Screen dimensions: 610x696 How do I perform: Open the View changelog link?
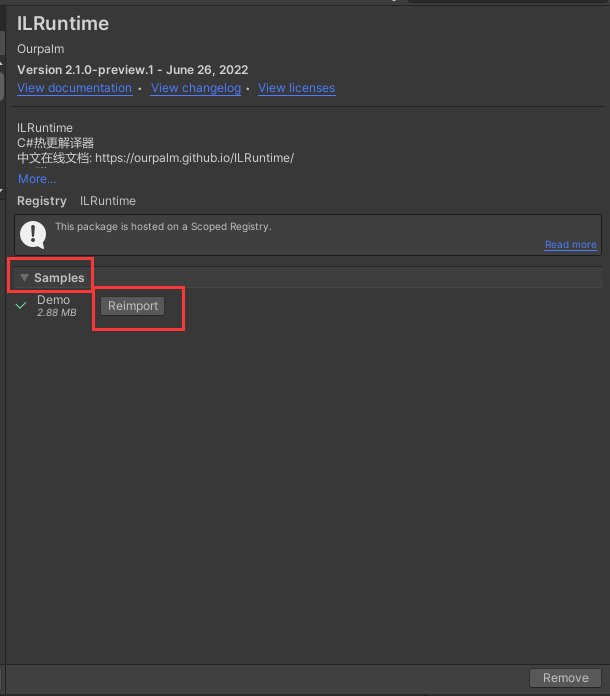click(196, 88)
